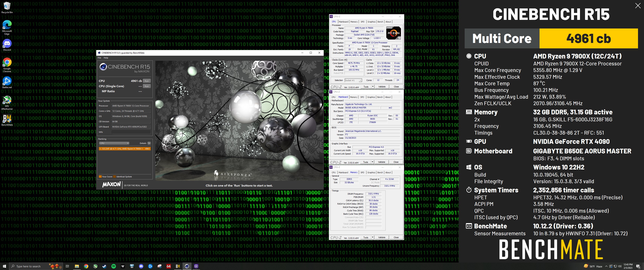Run the CPU (Single Core) test

pos(147,86)
